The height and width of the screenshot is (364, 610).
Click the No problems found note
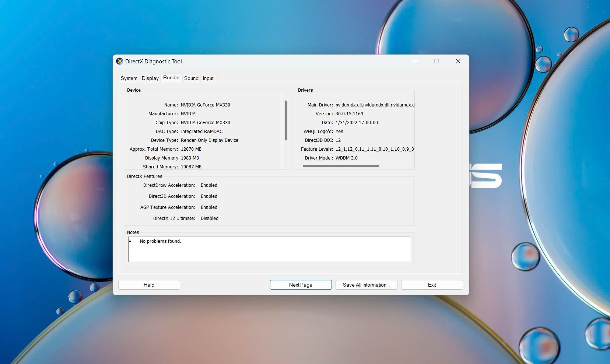[x=160, y=241]
